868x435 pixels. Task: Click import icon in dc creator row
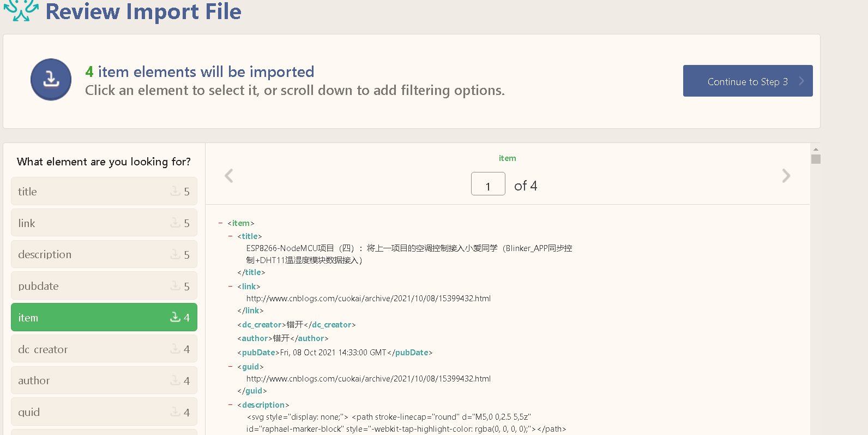[x=175, y=349]
